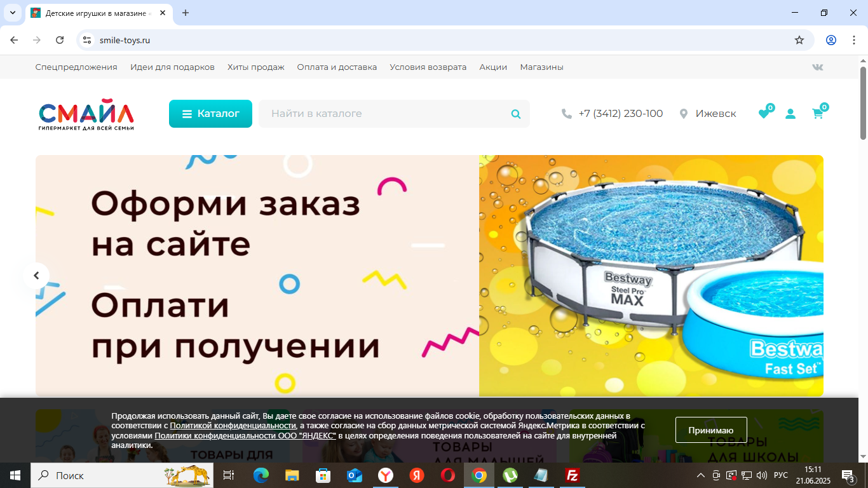The width and height of the screenshot is (868, 488).
Task: Click the location pin icon near Ижевск
Action: coord(684,113)
